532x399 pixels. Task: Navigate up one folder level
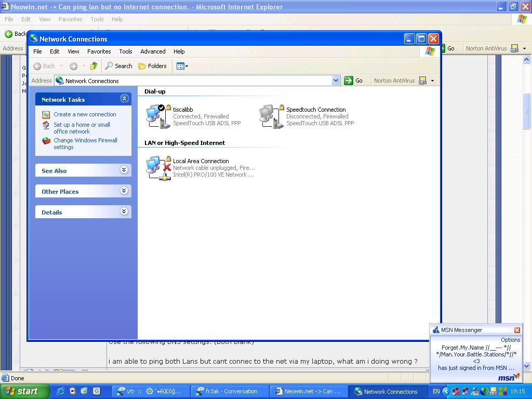point(94,66)
